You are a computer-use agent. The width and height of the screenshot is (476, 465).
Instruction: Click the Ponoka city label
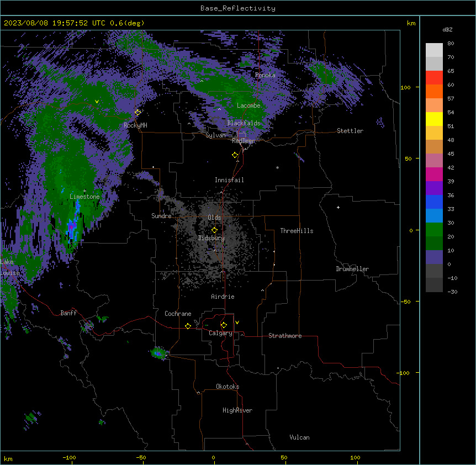click(265, 75)
